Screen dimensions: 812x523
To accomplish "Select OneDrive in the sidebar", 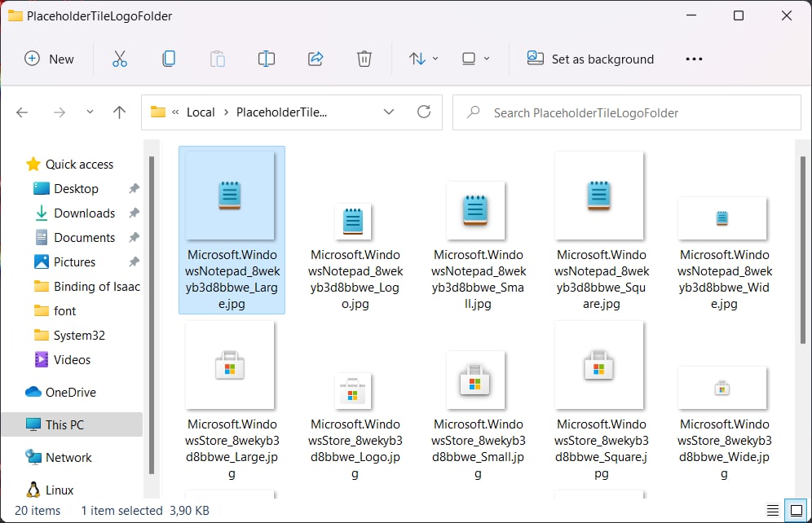I will click(x=61, y=392).
